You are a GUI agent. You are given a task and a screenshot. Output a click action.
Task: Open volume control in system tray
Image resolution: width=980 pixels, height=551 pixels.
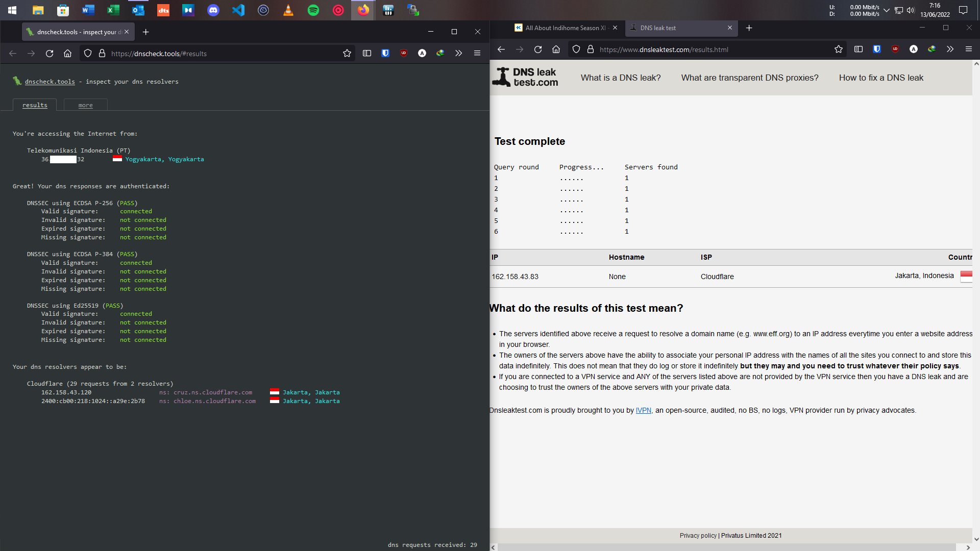(x=911, y=10)
